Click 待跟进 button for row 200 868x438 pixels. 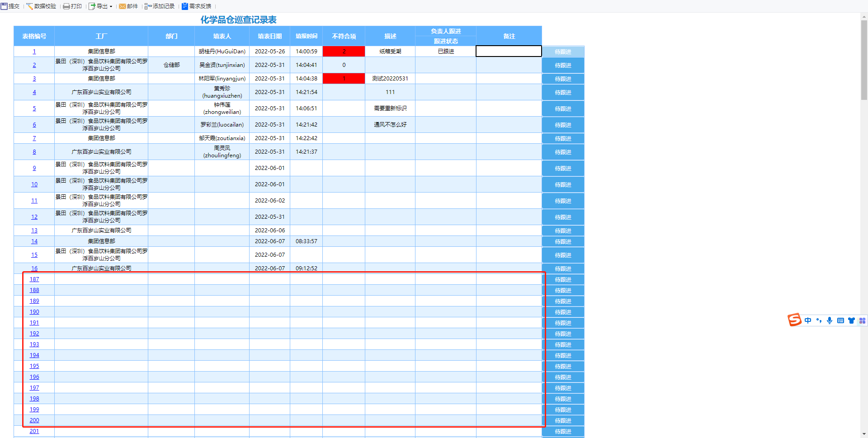point(563,421)
